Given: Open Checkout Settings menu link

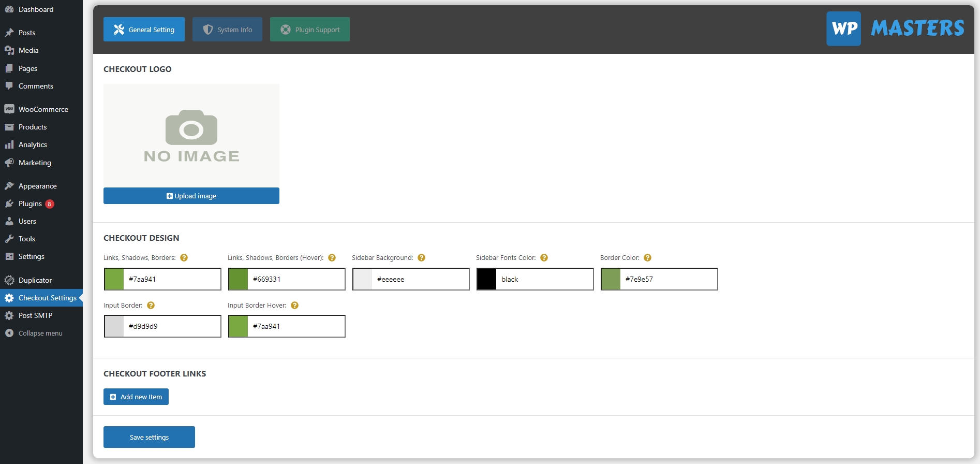Looking at the screenshot, I should tap(41, 298).
